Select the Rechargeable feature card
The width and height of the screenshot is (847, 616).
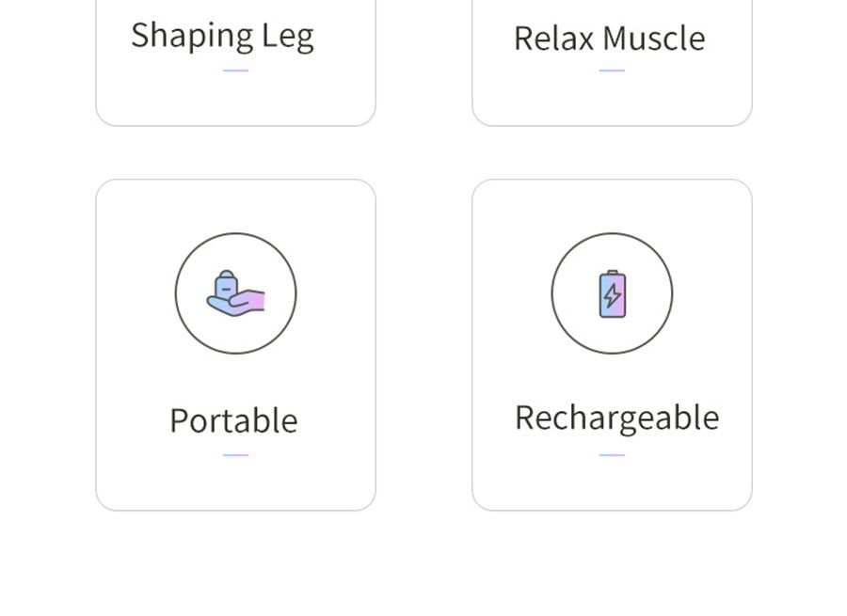point(612,345)
